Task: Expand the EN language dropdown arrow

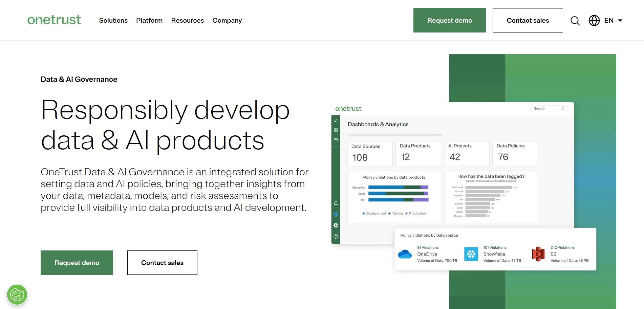Action: [x=620, y=21]
